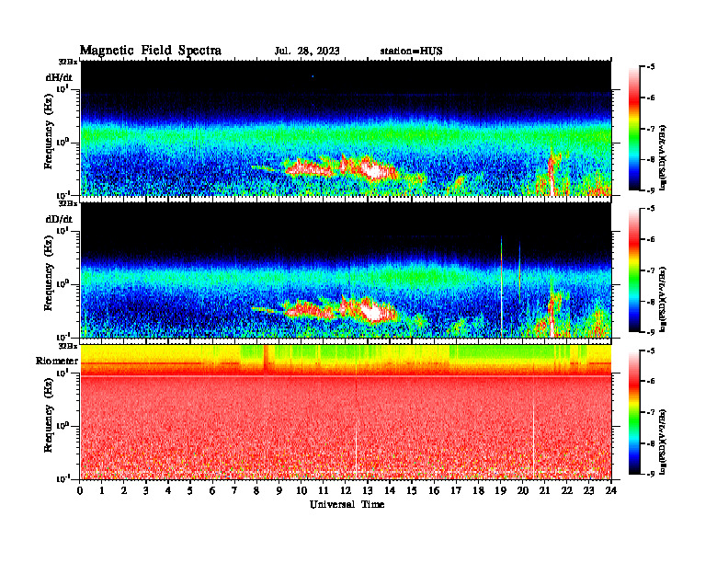Click hour "21" on the time axis
The height and width of the screenshot is (563, 728).
coord(544,491)
